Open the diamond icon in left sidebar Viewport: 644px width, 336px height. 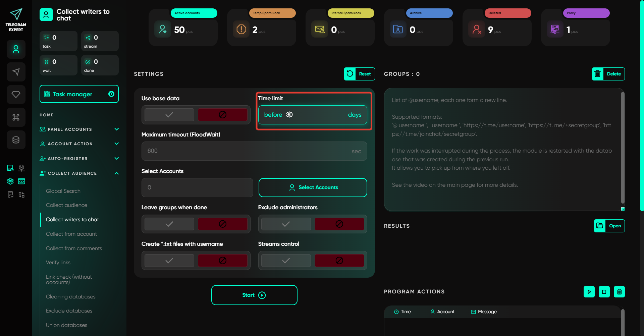point(16,95)
